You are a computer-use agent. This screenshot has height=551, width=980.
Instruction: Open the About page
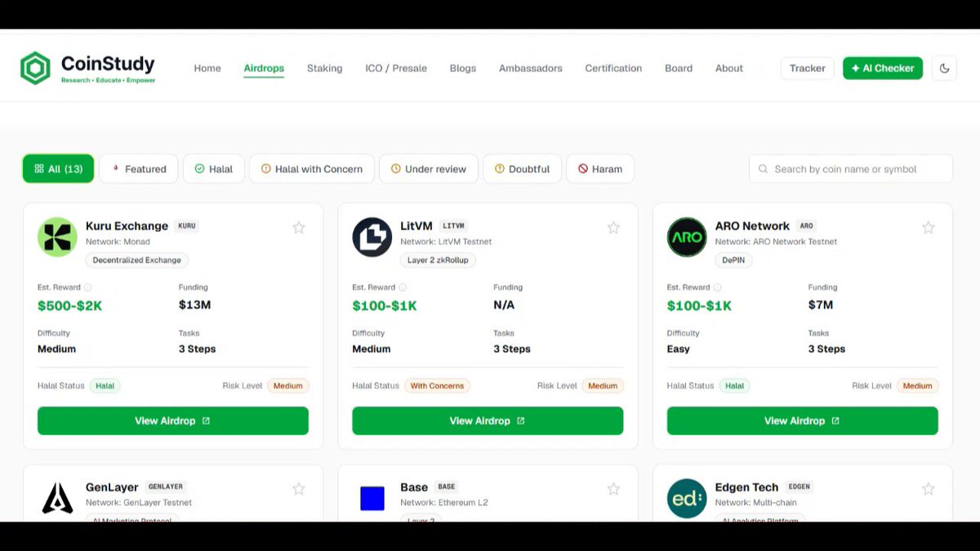click(729, 69)
